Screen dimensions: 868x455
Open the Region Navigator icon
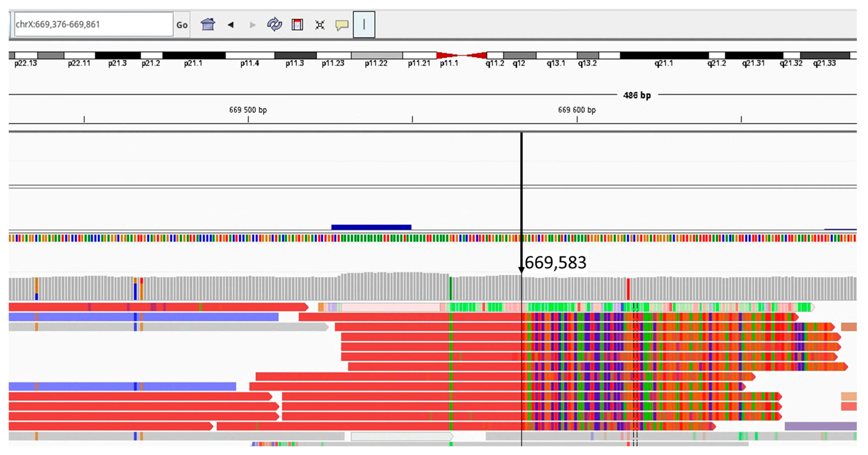pos(297,25)
